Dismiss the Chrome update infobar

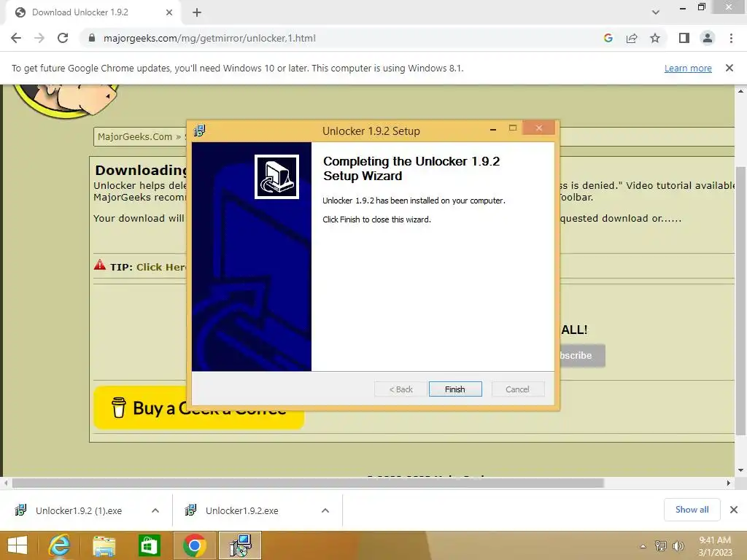(729, 68)
